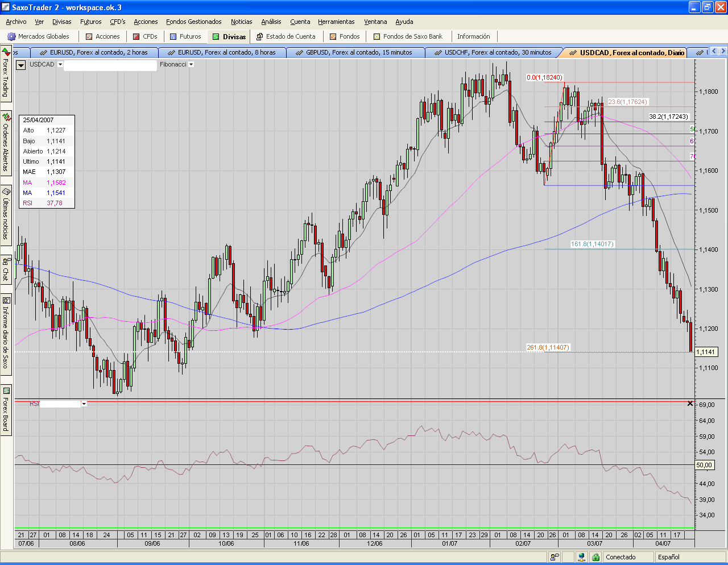Open the Mercados Globales gear icon
The height and width of the screenshot is (565, 728).
point(11,36)
